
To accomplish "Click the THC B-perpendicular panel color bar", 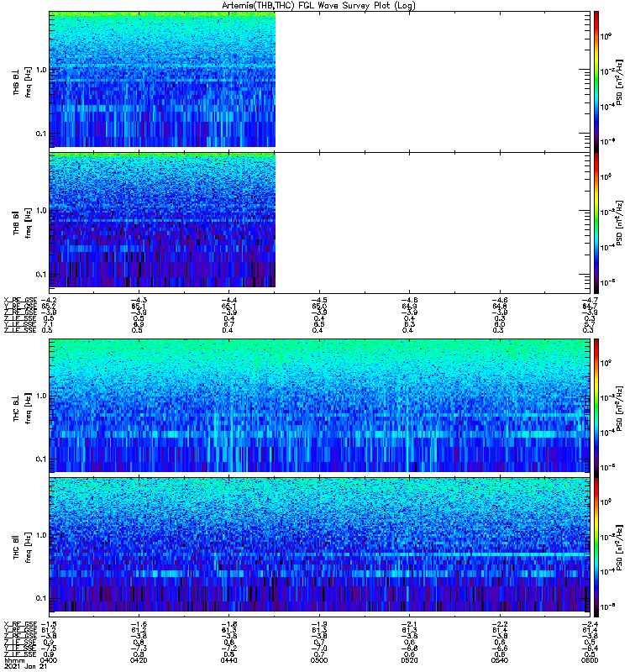I will click(x=596, y=407).
